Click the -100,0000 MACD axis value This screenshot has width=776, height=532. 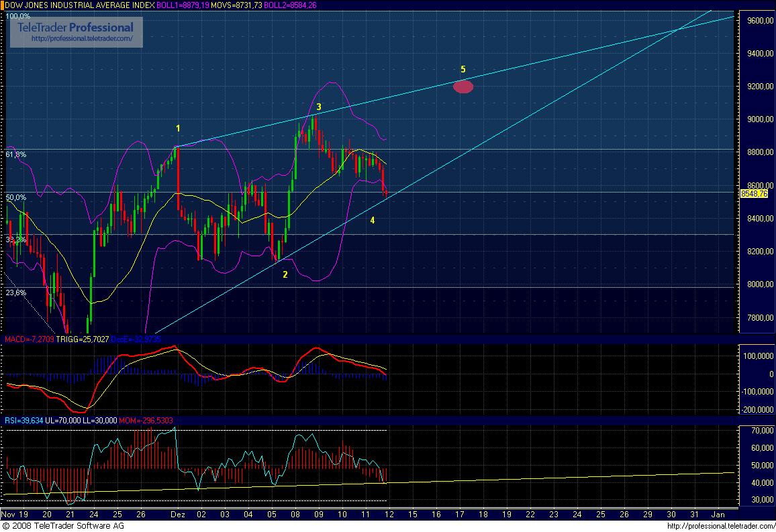758,392
